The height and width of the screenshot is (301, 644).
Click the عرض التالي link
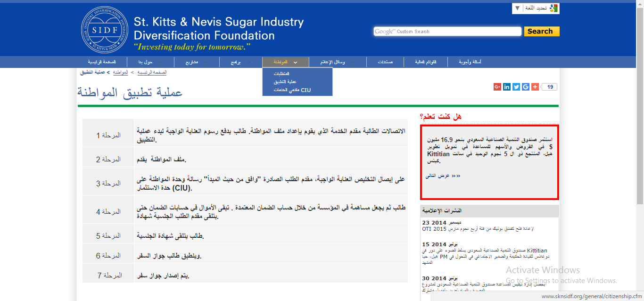click(x=442, y=176)
